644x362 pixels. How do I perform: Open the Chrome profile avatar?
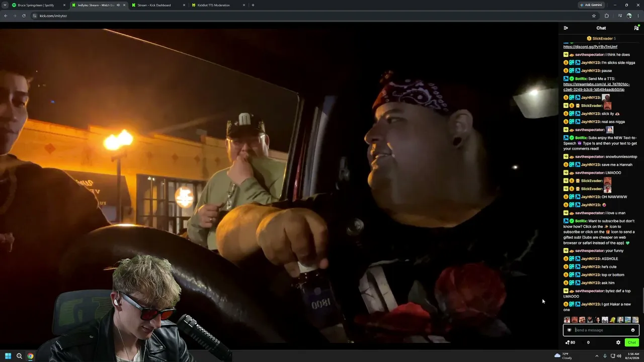[x=629, y=16]
